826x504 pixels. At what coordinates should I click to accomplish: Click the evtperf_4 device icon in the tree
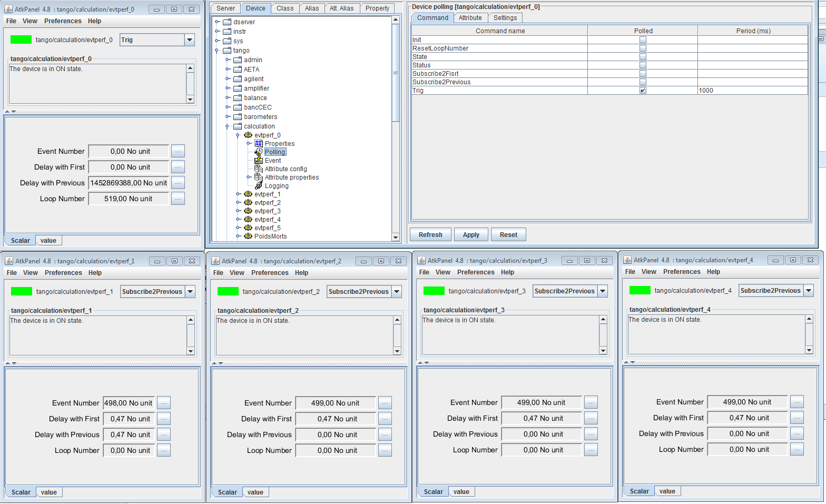[248, 219]
